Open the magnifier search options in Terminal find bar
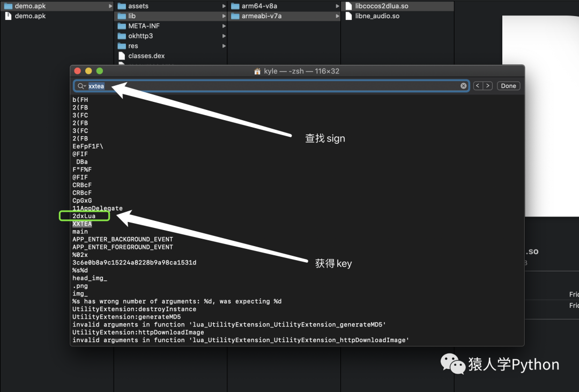 [x=81, y=86]
